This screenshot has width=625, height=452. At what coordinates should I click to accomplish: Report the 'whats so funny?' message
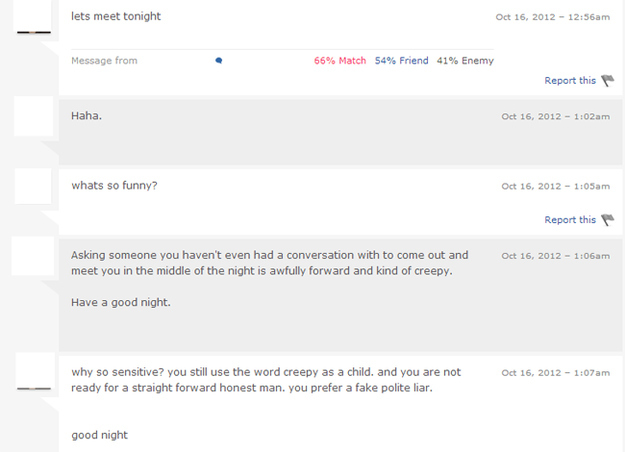pyautogui.click(x=570, y=220)
